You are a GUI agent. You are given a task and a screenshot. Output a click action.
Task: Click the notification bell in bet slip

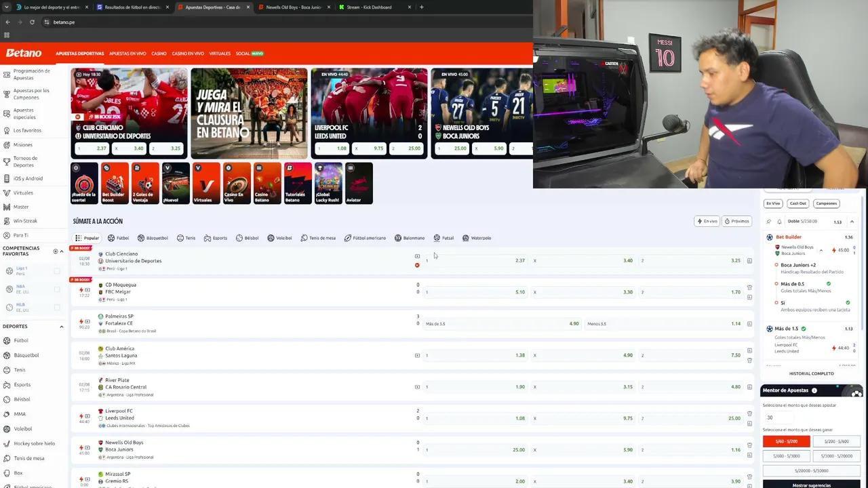pos(779,222)
